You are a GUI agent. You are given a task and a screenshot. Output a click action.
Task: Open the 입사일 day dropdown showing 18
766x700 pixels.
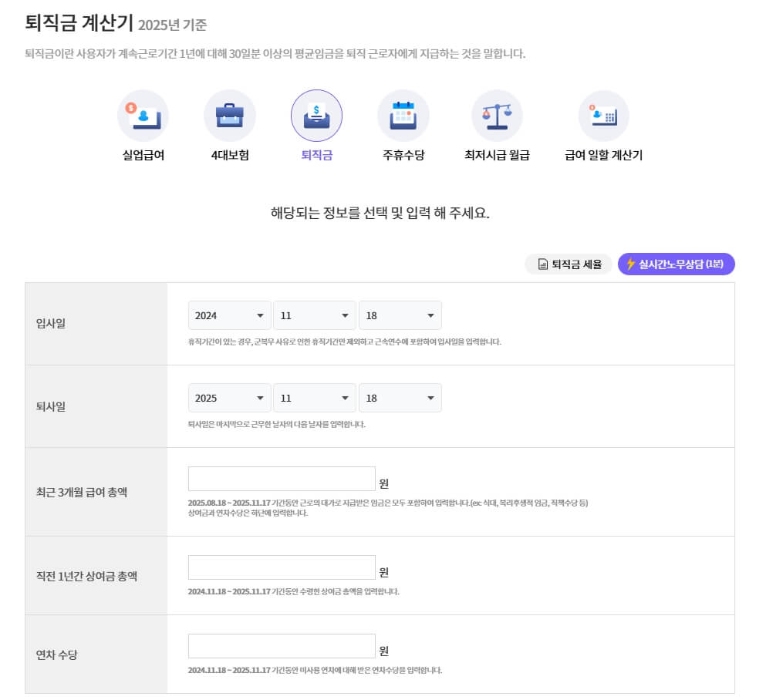400,315
